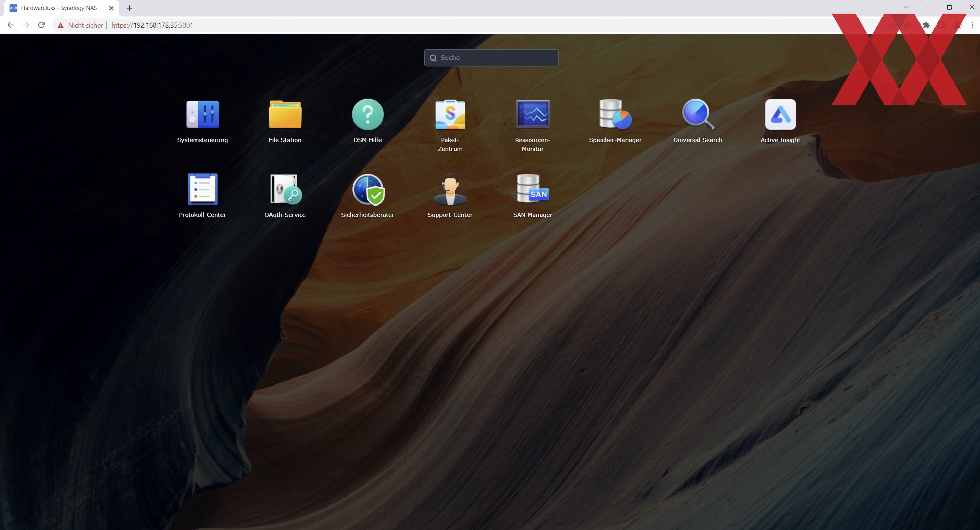Restore down the browser window
980x530 pixels.
point(950,7)
